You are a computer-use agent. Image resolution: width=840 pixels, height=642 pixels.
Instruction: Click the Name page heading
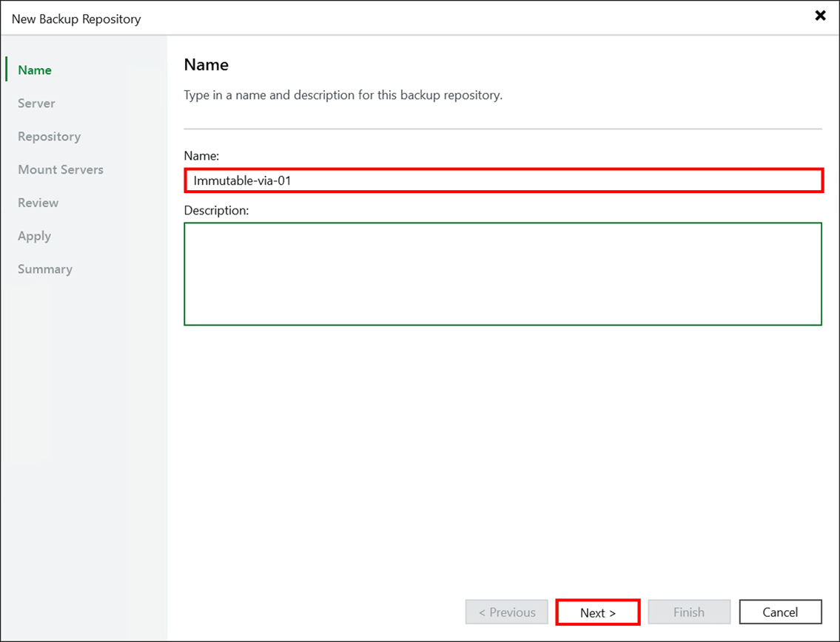[x=206, y=65]
